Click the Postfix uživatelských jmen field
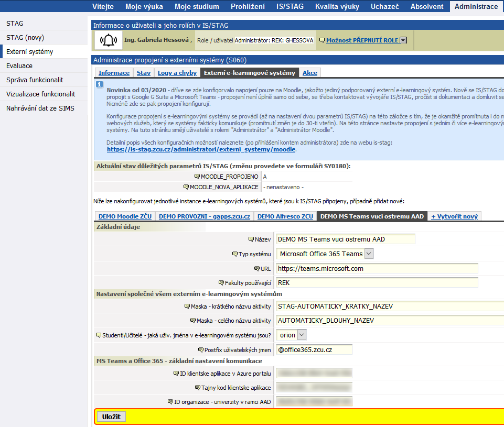 pyautogui.click(x=314, y=349)
